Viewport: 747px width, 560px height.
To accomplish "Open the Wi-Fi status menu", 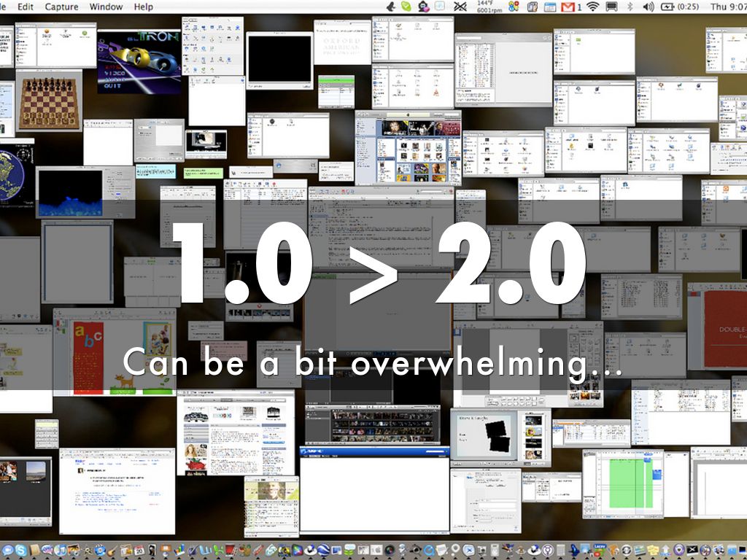I will coord(592,7).
